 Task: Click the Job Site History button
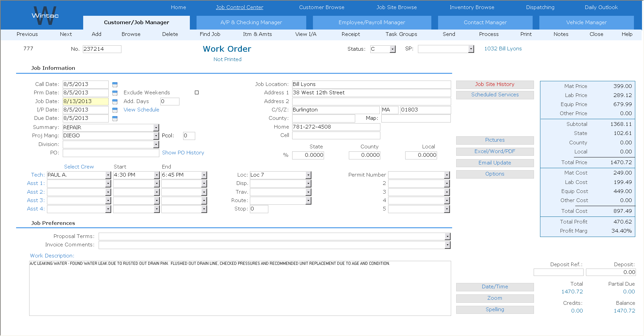[x=495, y=85]
